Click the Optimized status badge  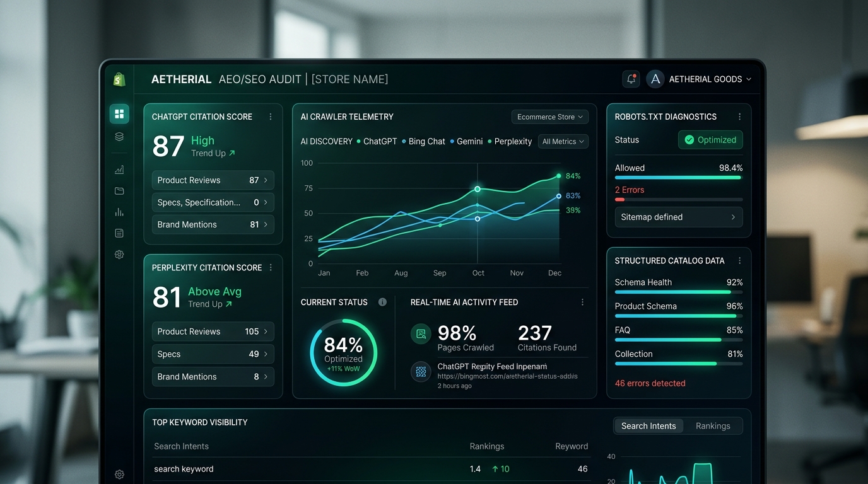pyautogui.click(x=710, y=140)
